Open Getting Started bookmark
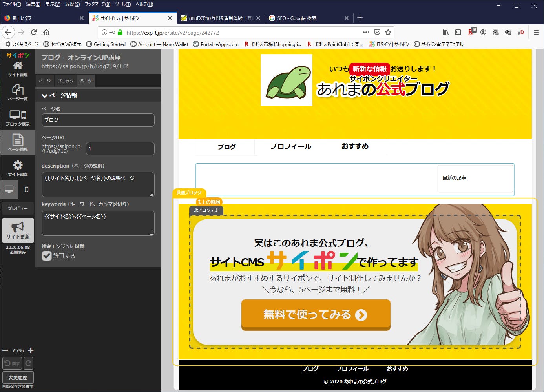 pos(106,44)
